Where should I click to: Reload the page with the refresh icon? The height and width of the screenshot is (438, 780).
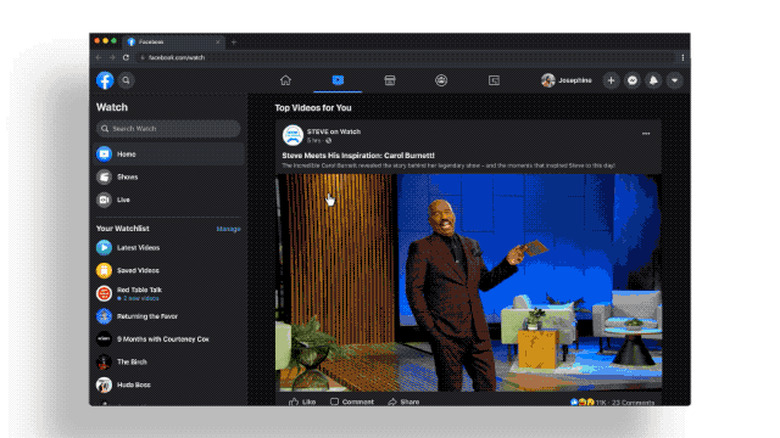126,58
